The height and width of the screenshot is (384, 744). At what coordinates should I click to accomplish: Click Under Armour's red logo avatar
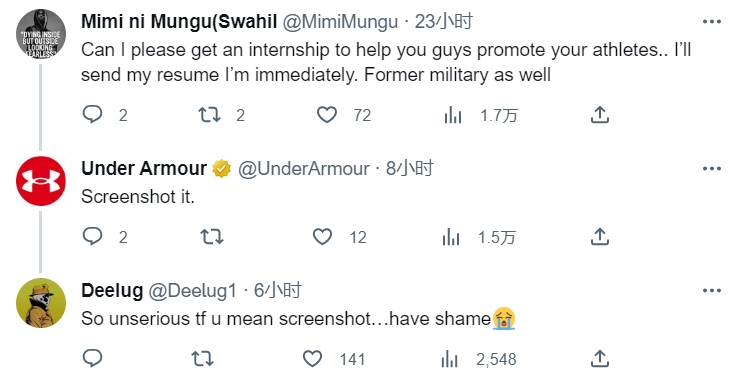(x=41, y=181)
